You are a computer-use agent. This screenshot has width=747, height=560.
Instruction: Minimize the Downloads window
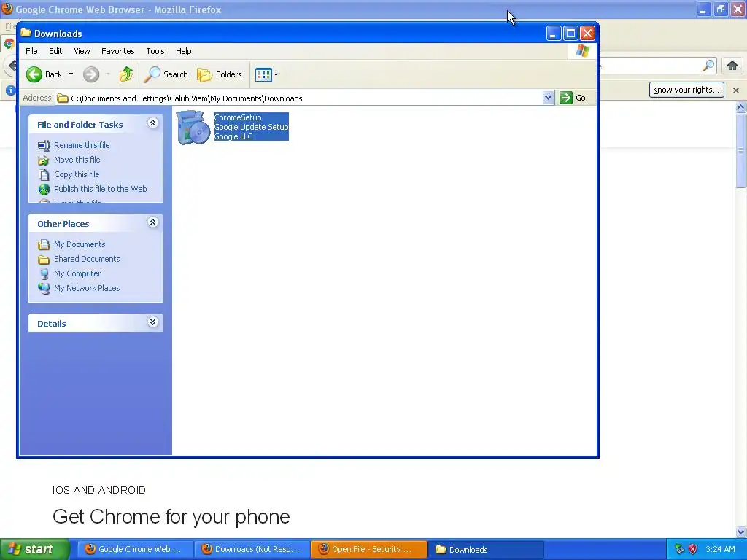[553, 33]
